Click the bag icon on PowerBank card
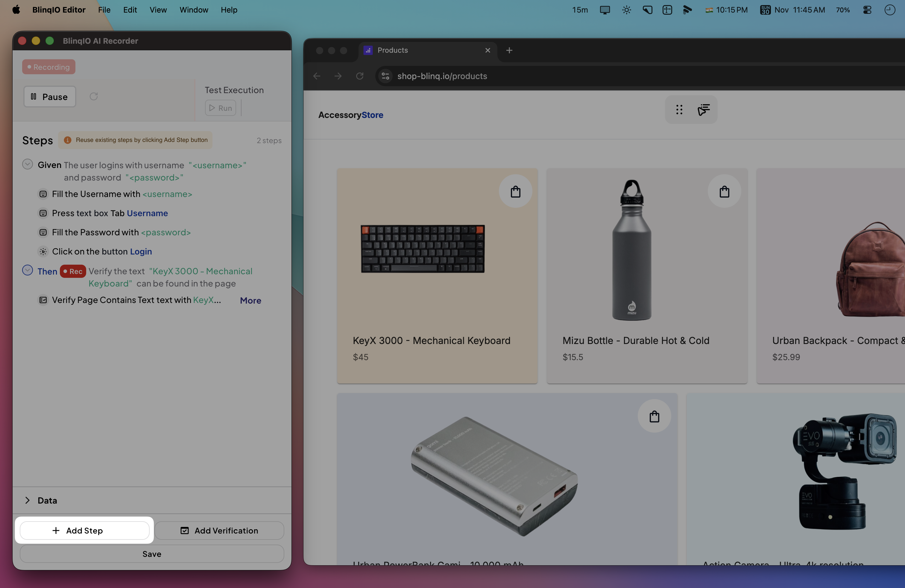The image size is (905, 588). [654, 416]
